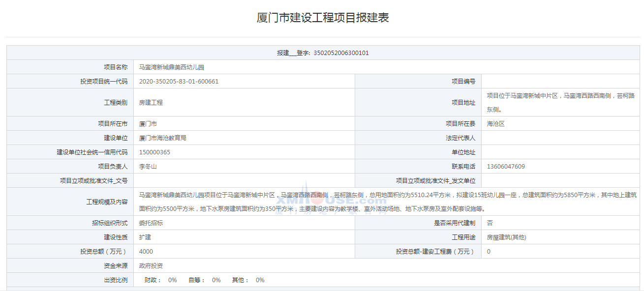Select the 厦门市 city value
Viewport: 644px width, 291px height.
tap(148, 124)
